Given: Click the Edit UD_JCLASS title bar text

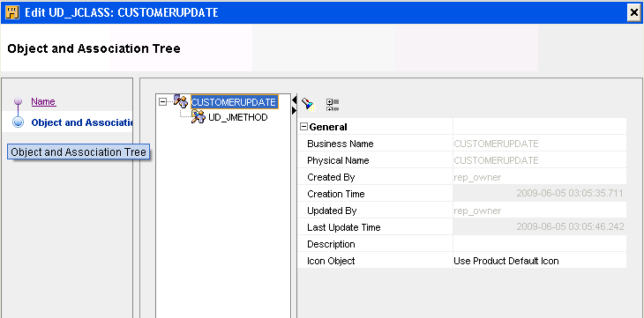Looking at the screenshot, I should 122,12.
